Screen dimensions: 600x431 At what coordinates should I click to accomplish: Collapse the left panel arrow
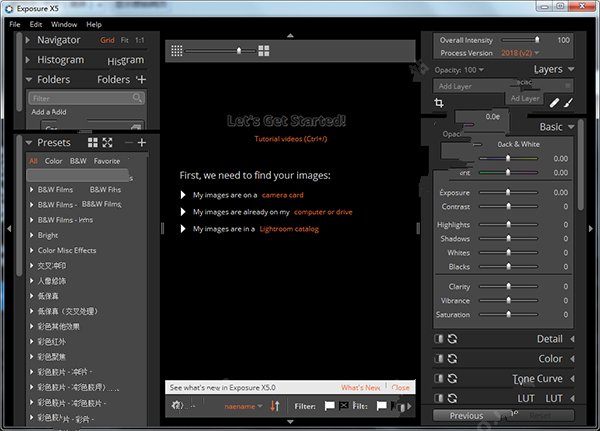coord(9,229)
